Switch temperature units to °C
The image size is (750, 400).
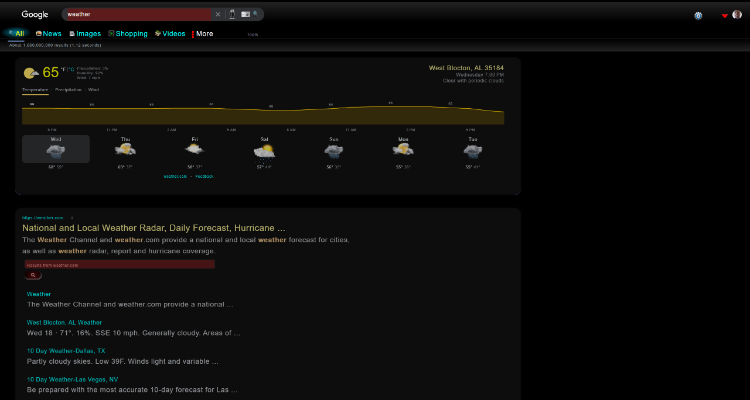tap(71, 70)
